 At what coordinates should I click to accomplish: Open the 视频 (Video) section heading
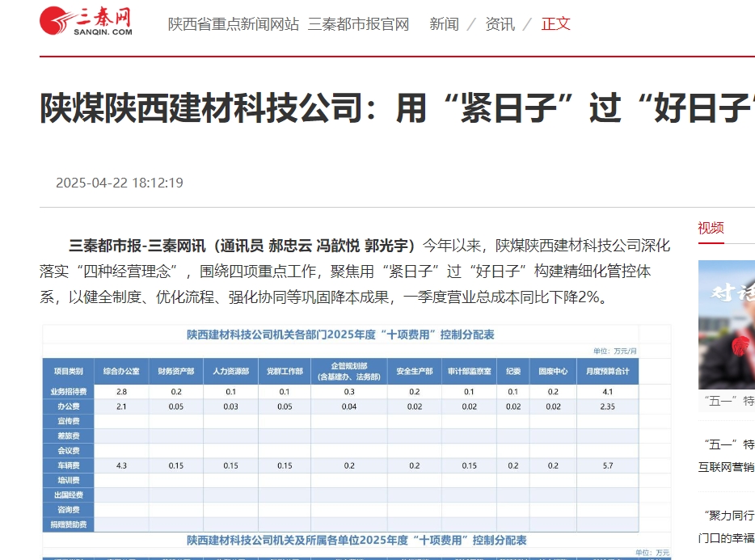pyautogui.click(x=709, y=228)
